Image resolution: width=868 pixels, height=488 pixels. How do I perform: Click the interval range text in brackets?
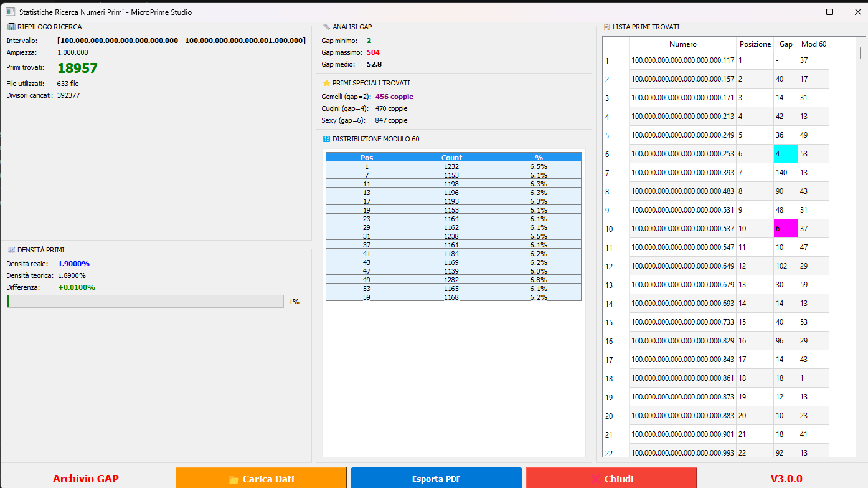(x=181, y=41)
